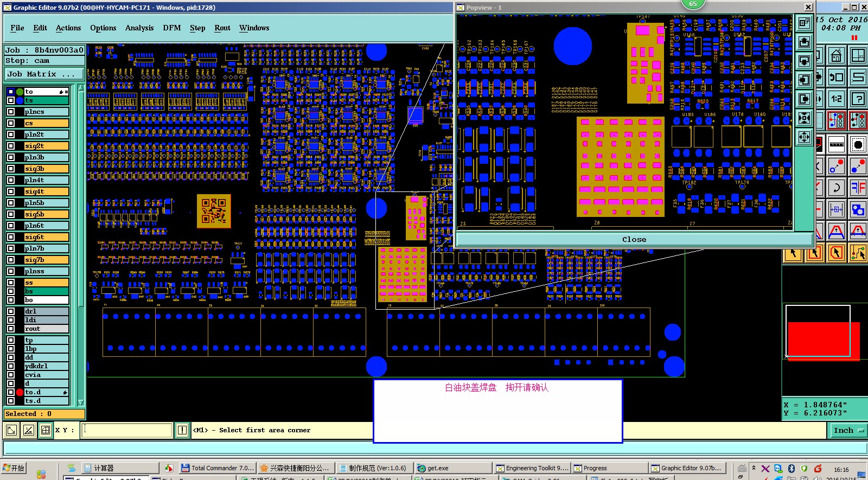Toggle the sig4t layer checkbox
868x480 pixels.
click(x=11, y=191)
